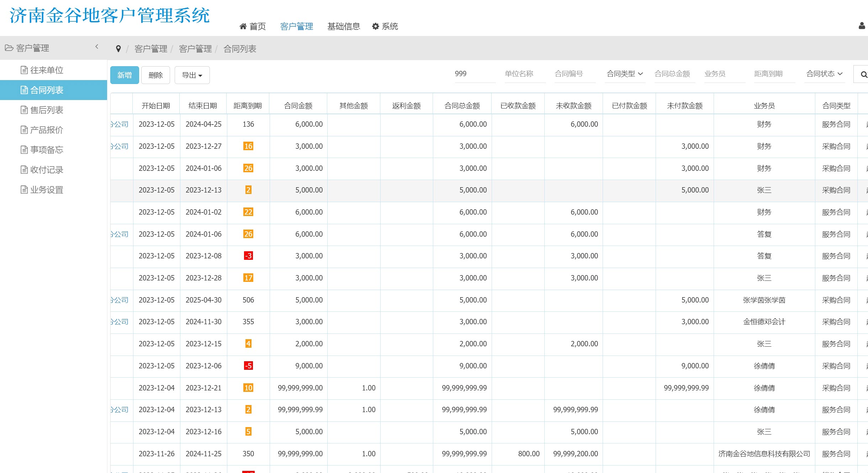Open 售后列表 in the sidebar

coord(53,110)
